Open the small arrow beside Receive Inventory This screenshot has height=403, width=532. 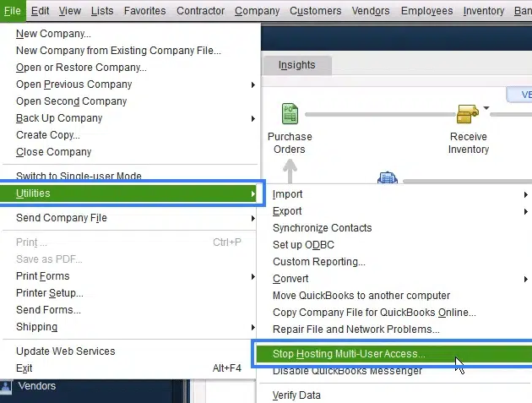[x=486, y=108]
